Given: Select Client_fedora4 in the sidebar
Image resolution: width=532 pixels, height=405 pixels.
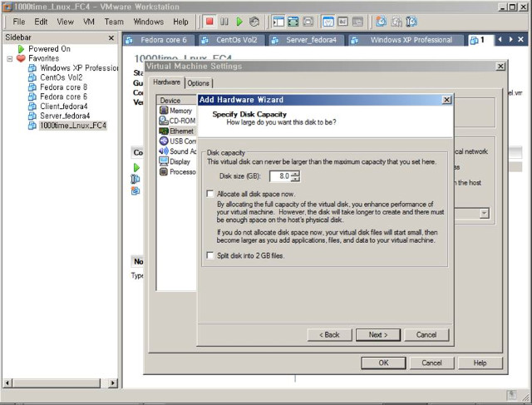Looking at the screenshot, I should [64, 106].
